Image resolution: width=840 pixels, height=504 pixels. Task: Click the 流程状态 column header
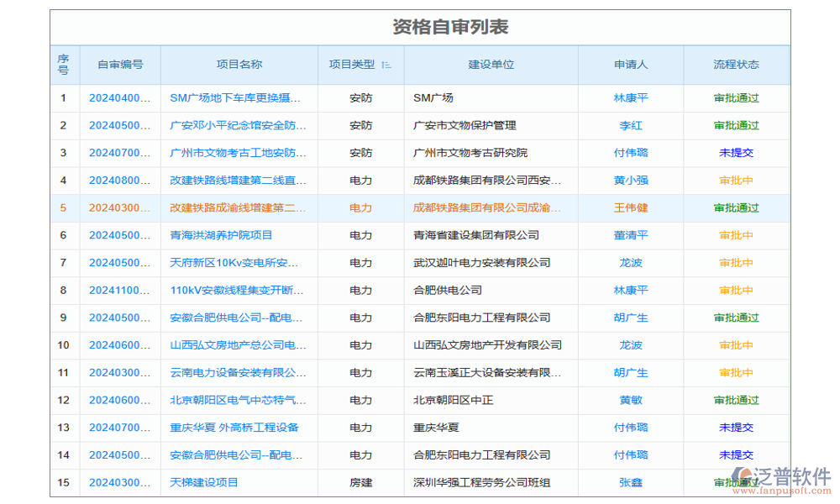736,65
